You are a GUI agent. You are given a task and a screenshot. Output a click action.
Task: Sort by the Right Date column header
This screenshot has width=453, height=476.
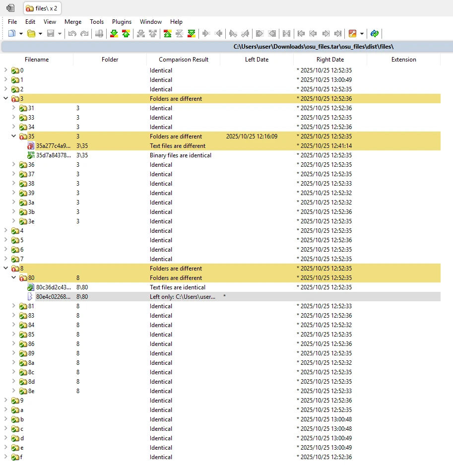pyautogui.click(x=330, y=60)
